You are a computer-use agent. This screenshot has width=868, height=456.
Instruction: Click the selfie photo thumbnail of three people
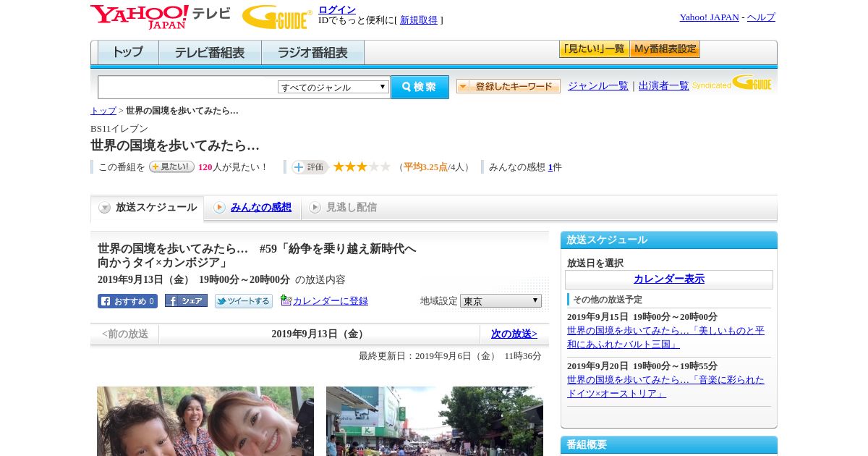(x=205, y=421)
